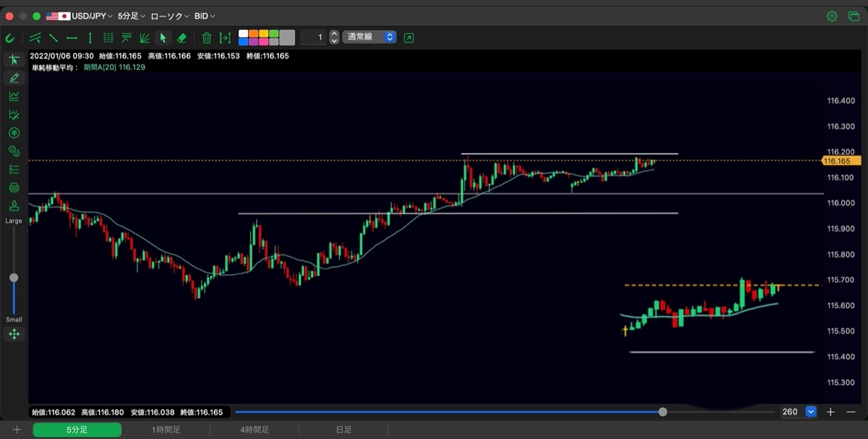Open the crosshair cursor tool in sidebar
Screen dimensions: 868x439
coord(14,59)
